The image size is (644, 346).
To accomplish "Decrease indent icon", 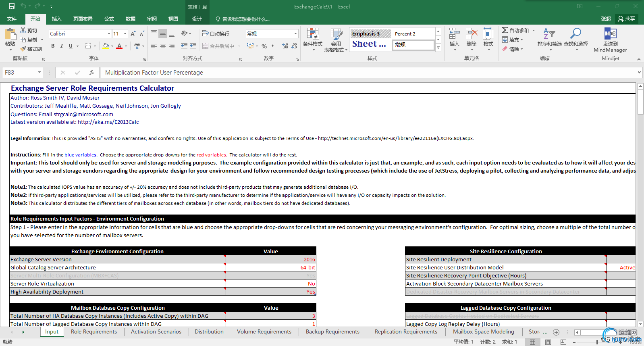I will coord(184,46).
